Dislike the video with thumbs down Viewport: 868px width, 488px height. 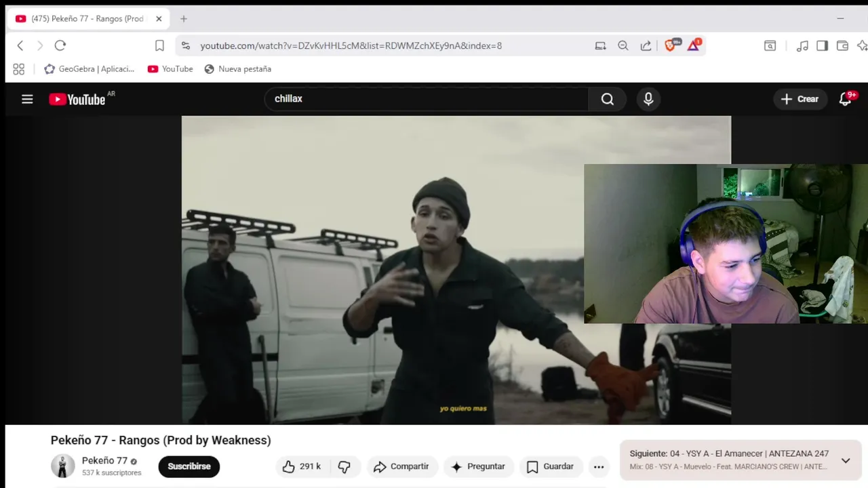344,466
